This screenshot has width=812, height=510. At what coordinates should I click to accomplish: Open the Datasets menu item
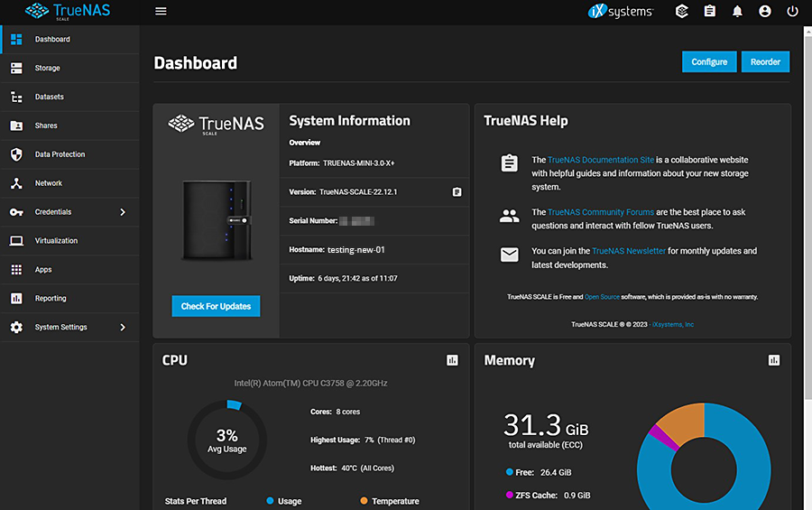pos(69,97)
